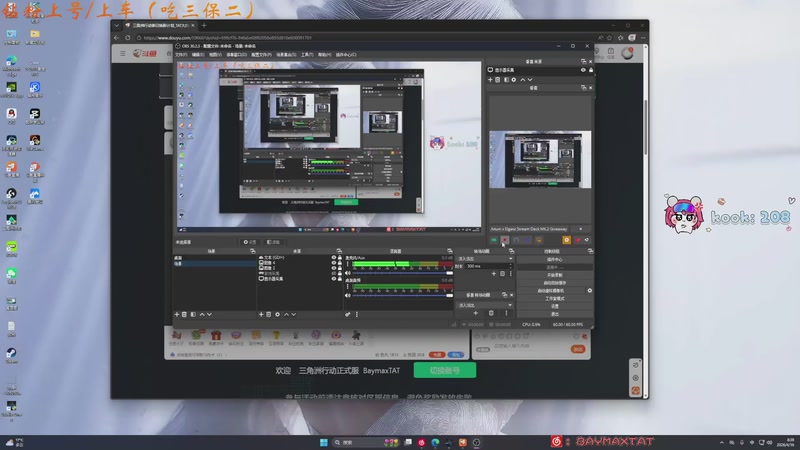
Task: Click the green stream icon in the plugin toolbar
Action: click(x=493, y=240)
